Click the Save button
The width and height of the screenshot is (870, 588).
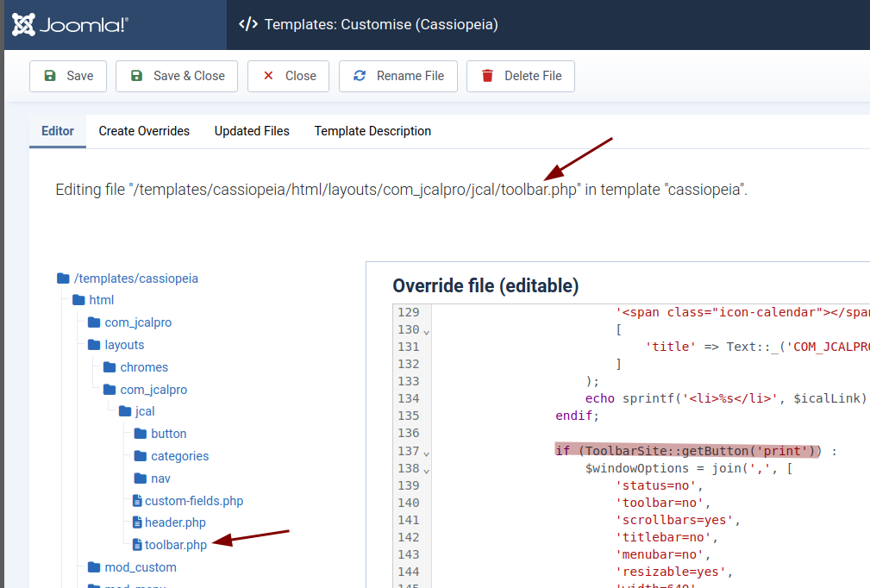click(68, 76)
